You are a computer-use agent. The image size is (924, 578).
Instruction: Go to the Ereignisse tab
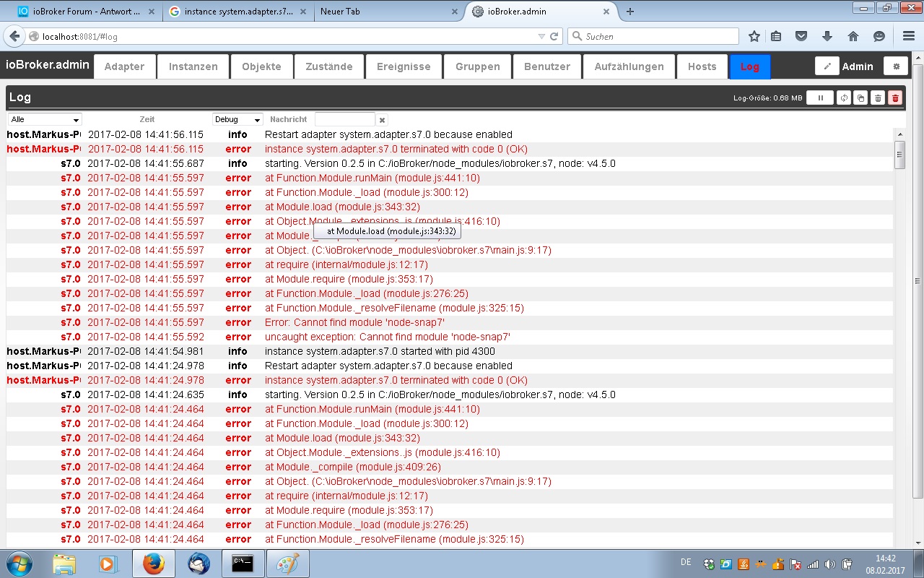click(404, 66)
